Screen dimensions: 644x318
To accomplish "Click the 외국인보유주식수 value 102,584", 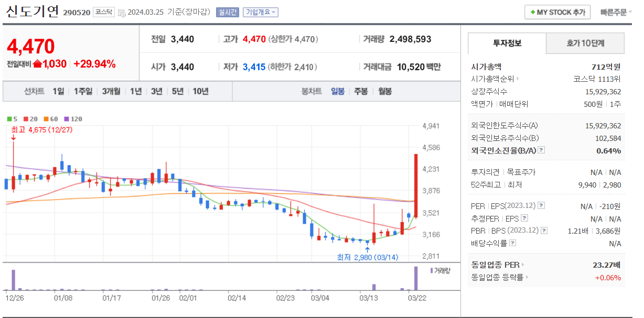I will click(608, 138).
